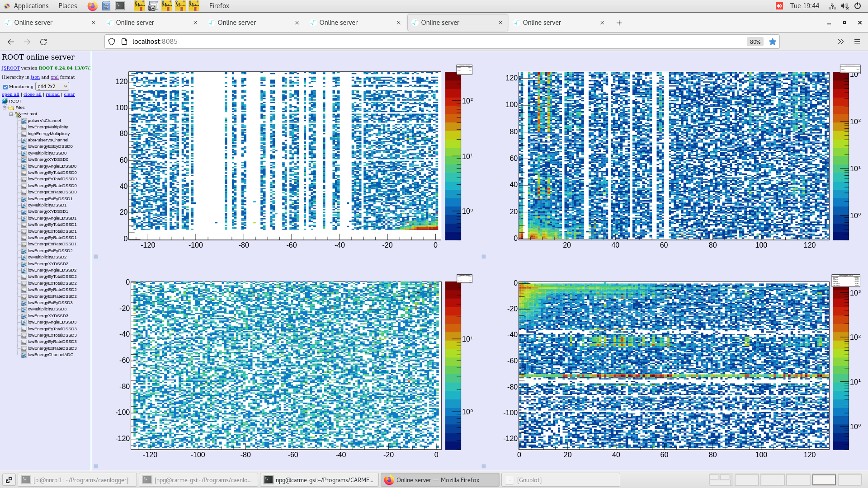The height and width of the screenshot is (488, 868).
Task: Open the Applications menu
Action: click(x=31, y=6)
